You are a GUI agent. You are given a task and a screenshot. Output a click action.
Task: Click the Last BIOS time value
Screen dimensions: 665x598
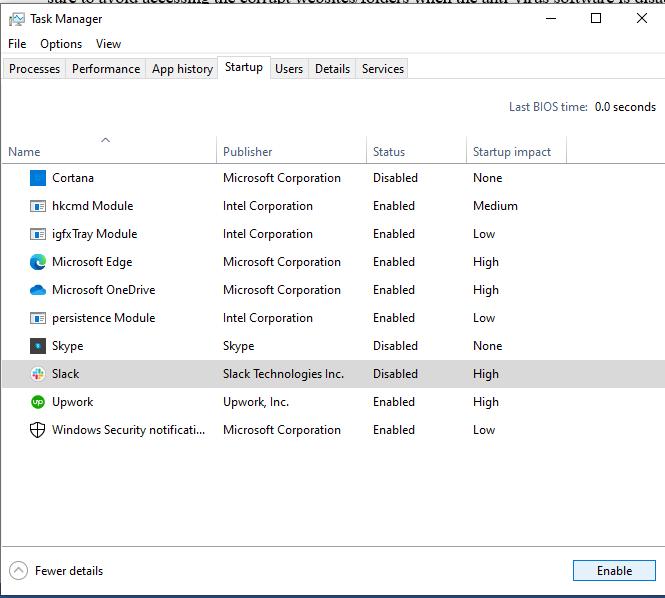625,107
